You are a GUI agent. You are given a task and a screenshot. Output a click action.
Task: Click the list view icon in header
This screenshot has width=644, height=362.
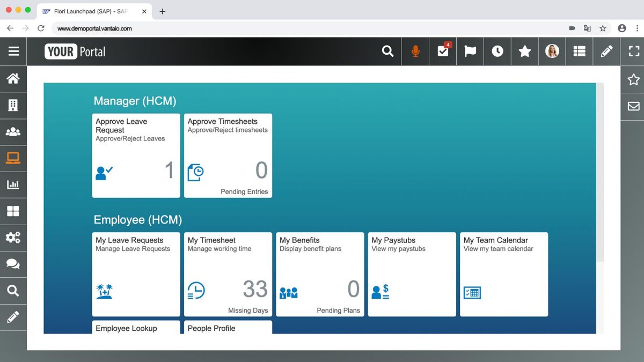tap(580, 51)
